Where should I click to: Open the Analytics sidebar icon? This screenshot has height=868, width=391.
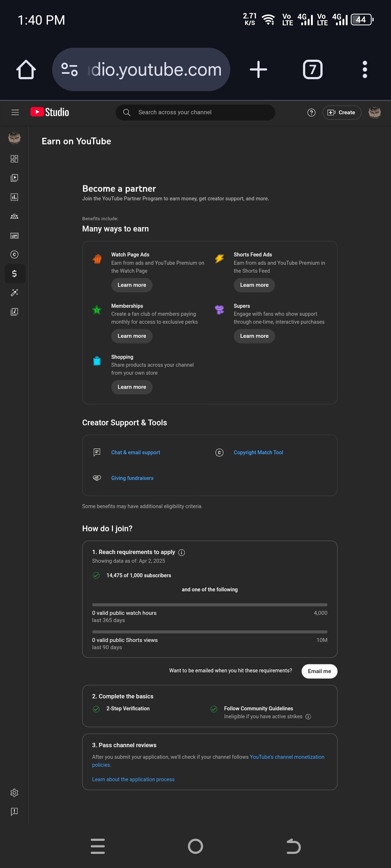tap(14, 197)
